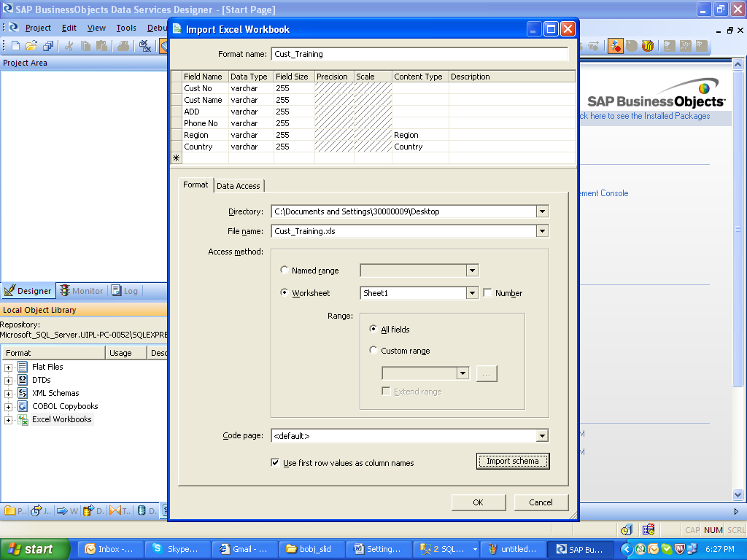
Task: Click the XML Schemas format icon
Action: point(23,393)
